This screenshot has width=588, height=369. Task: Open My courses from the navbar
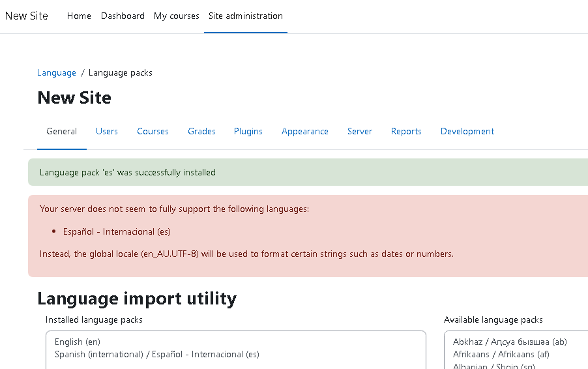177,16
